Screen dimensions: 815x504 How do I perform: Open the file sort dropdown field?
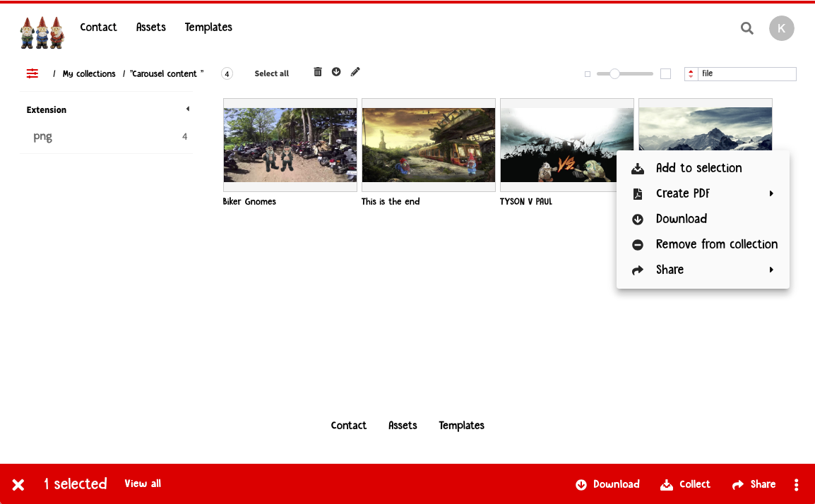click(x=747, y=74)
